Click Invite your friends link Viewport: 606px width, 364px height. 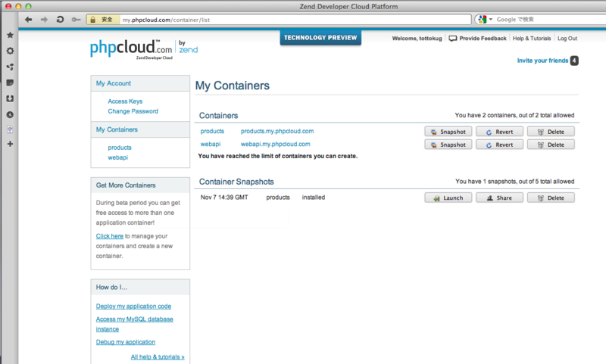pos(542,61)
